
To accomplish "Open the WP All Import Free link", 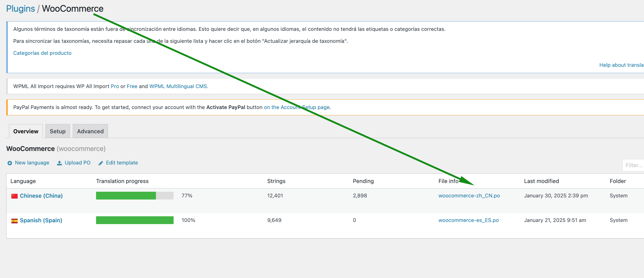I will click(x=132, y=86).
